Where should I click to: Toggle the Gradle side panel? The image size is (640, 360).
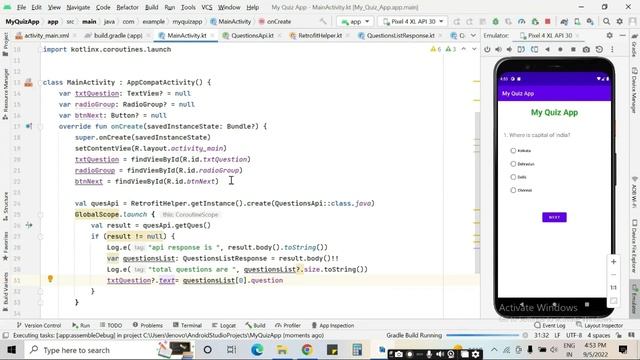point(634,46)
